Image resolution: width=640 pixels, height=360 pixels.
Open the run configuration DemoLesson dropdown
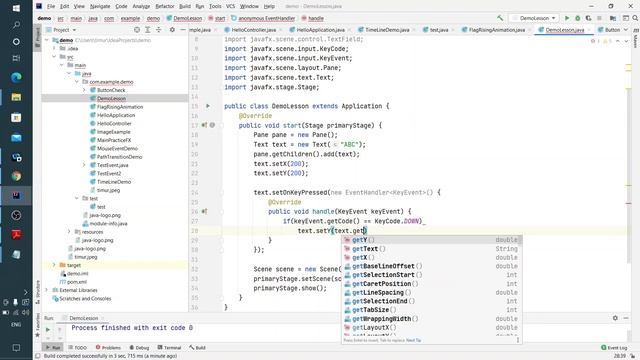534,18
